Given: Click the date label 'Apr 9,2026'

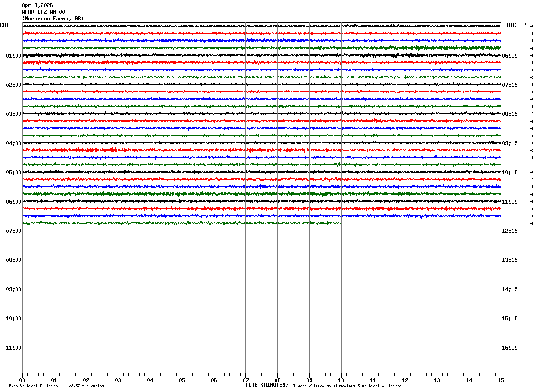Looking at the screenshot, I should pyautogui.click(x=37, y=5).
